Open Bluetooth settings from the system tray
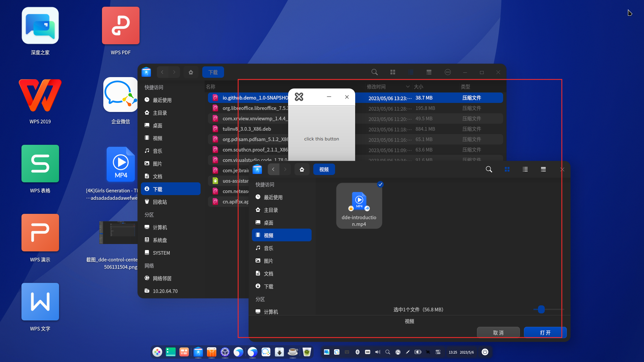 coord(357,352)
